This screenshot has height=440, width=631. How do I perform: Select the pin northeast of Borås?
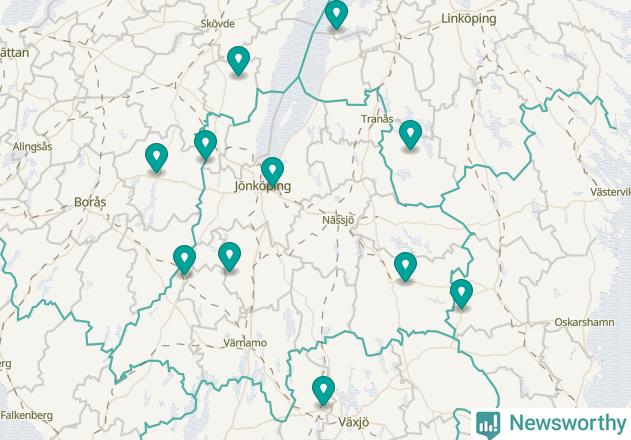point(157,158)
